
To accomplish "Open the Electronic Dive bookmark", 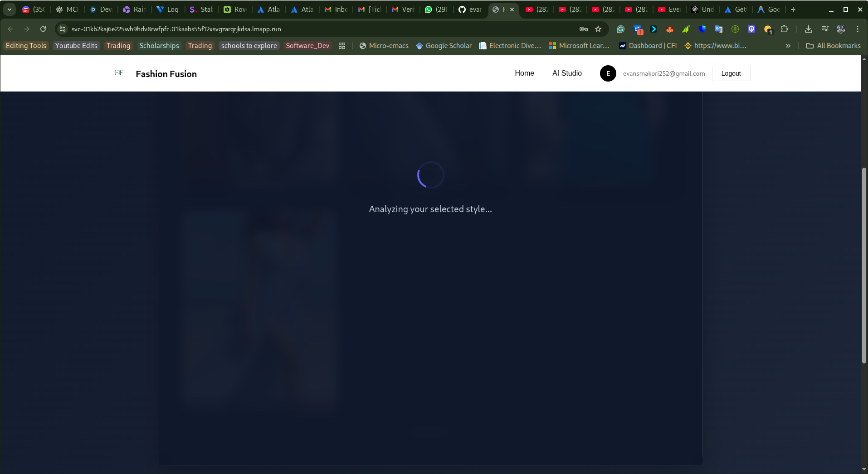I will click(x=510, y=46).
